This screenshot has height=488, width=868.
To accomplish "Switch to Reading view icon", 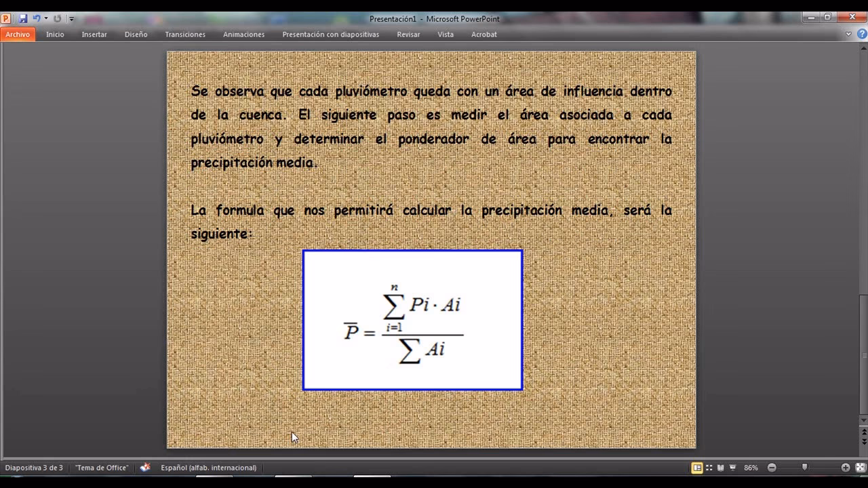I will [720, 468].
